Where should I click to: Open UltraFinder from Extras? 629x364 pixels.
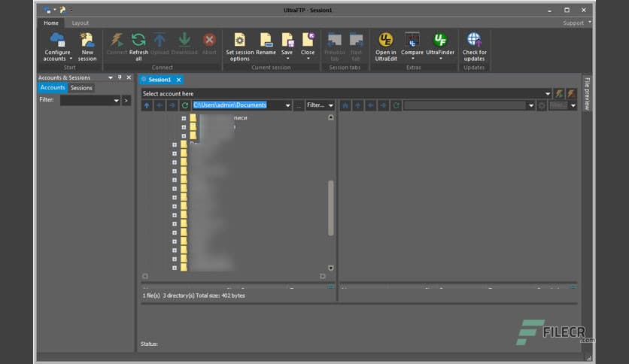click(440, 46)
